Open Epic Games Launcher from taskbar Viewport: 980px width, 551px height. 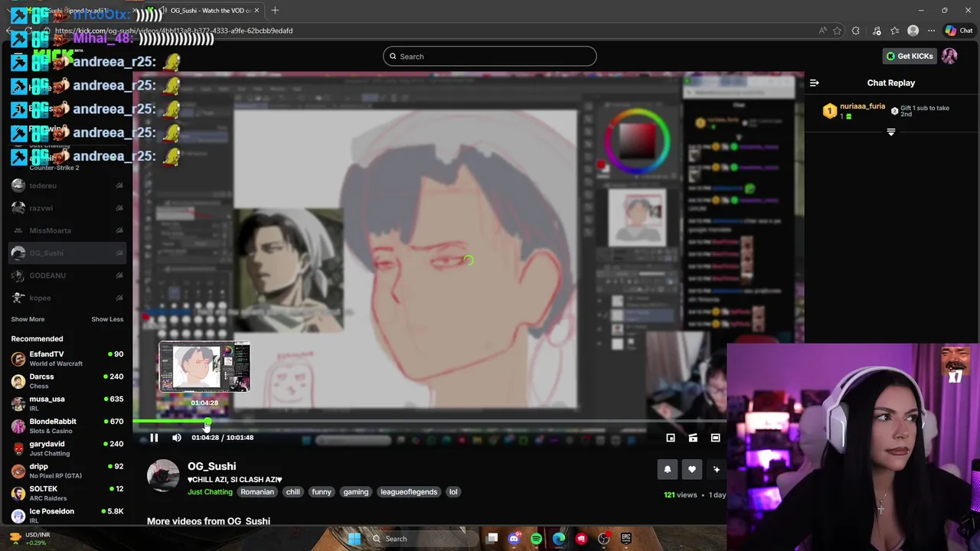pos(626,539)
